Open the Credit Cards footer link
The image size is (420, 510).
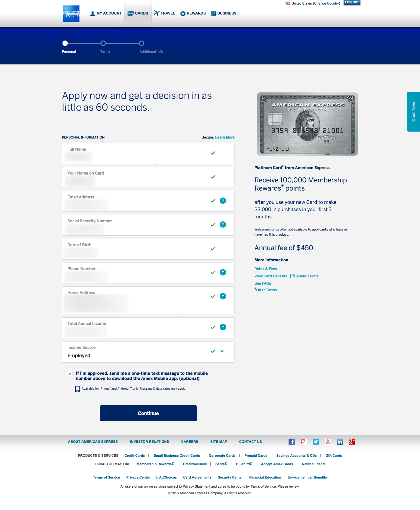point(135,456)
